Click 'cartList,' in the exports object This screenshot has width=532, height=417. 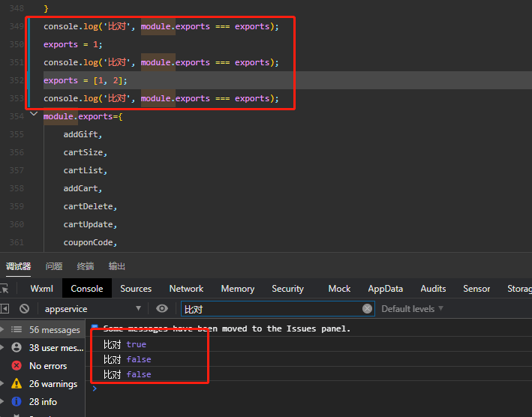pos(85,170)
